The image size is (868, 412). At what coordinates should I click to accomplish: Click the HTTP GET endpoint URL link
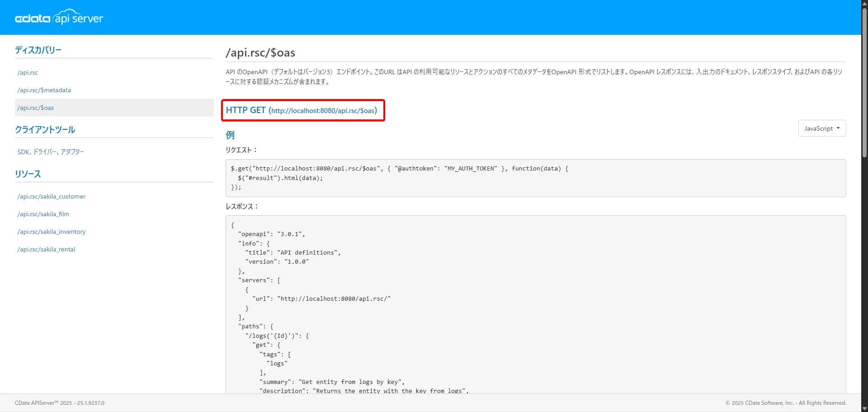pos(323,111)
